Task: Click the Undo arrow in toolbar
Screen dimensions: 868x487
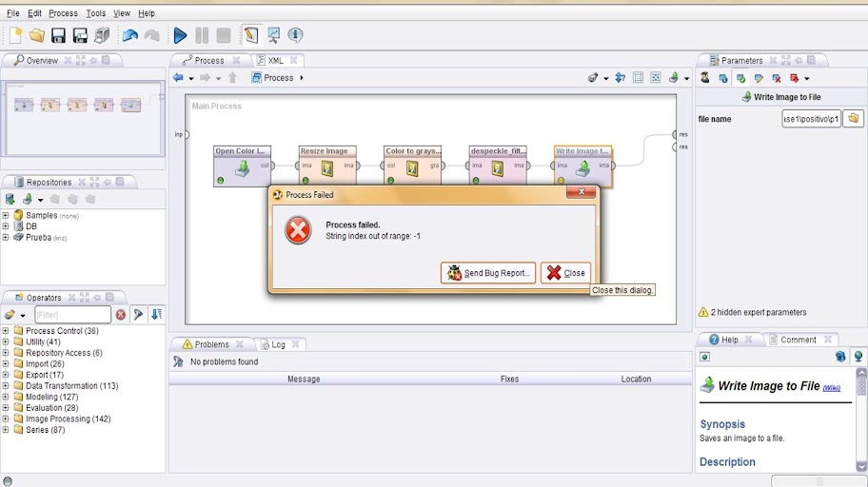Action: coord(129,36)
